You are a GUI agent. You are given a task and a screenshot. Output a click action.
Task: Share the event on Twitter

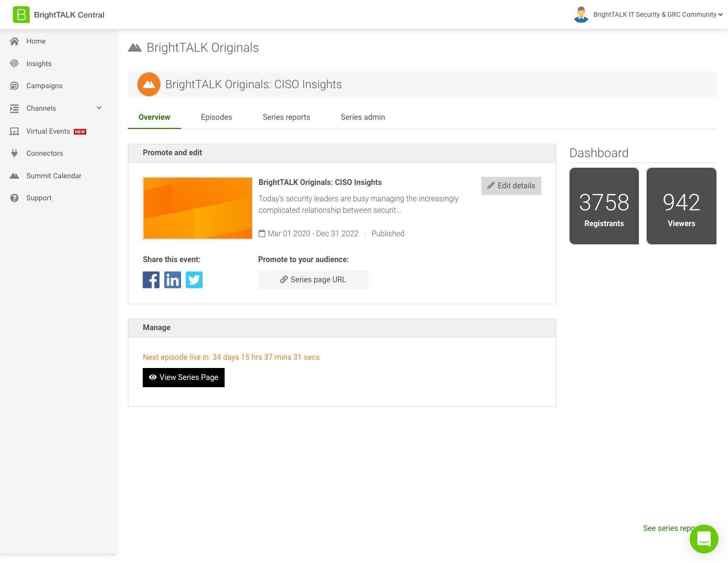194,280
